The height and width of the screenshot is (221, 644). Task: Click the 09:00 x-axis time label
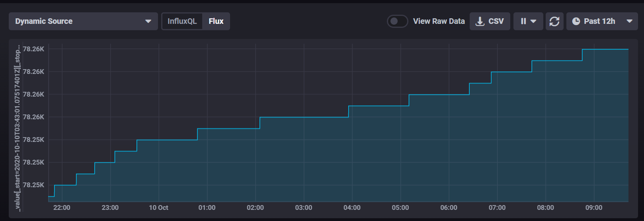(x=593, y=207)
